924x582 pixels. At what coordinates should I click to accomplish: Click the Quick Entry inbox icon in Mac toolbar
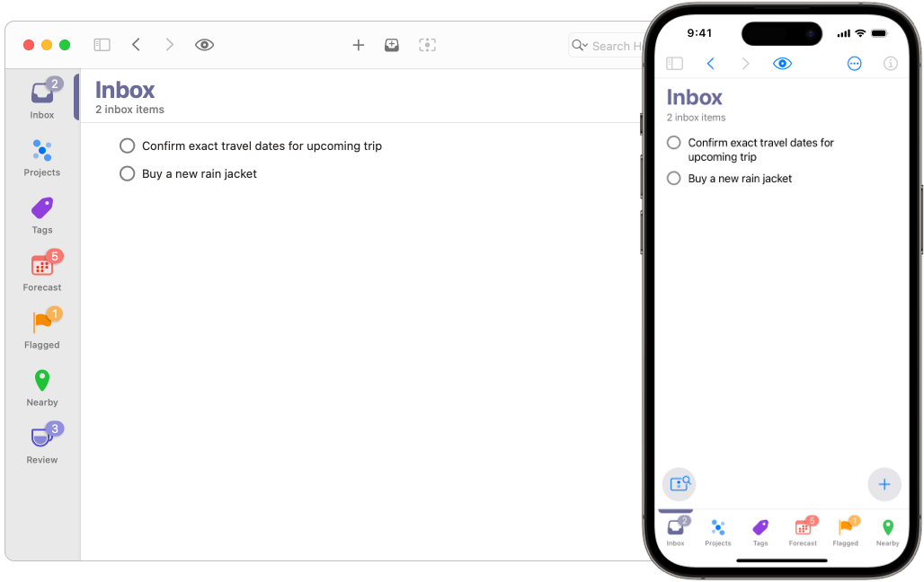[x=392, y=45]
